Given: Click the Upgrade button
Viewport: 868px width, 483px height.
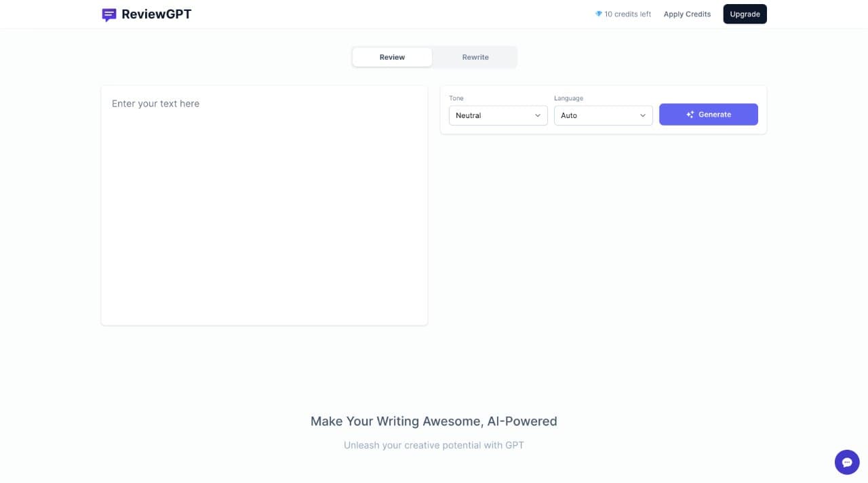Looking at the screenshot, I should (x=745, y=14).
